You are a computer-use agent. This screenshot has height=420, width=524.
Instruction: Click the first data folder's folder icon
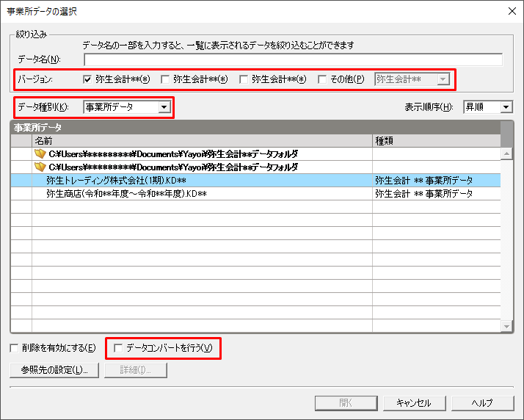40,153
